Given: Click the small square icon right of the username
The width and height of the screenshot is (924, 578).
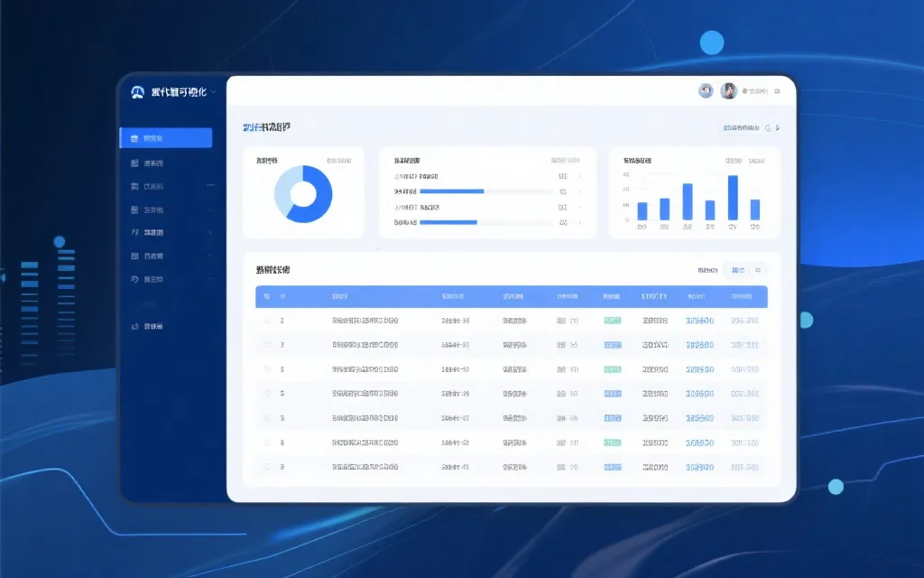Looking at the screenshot, I should (x=779, y=91).
